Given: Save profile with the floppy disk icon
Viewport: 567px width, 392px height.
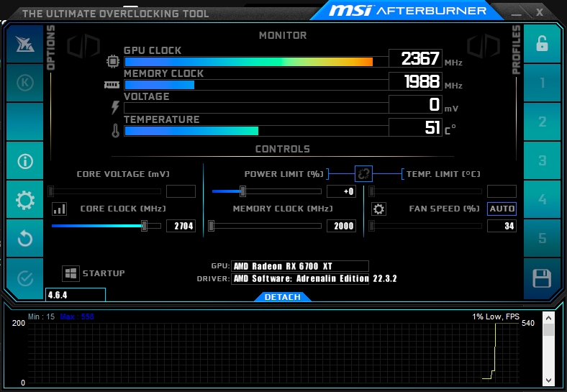Looking at the screenshot, I should (x=542, y=278).
